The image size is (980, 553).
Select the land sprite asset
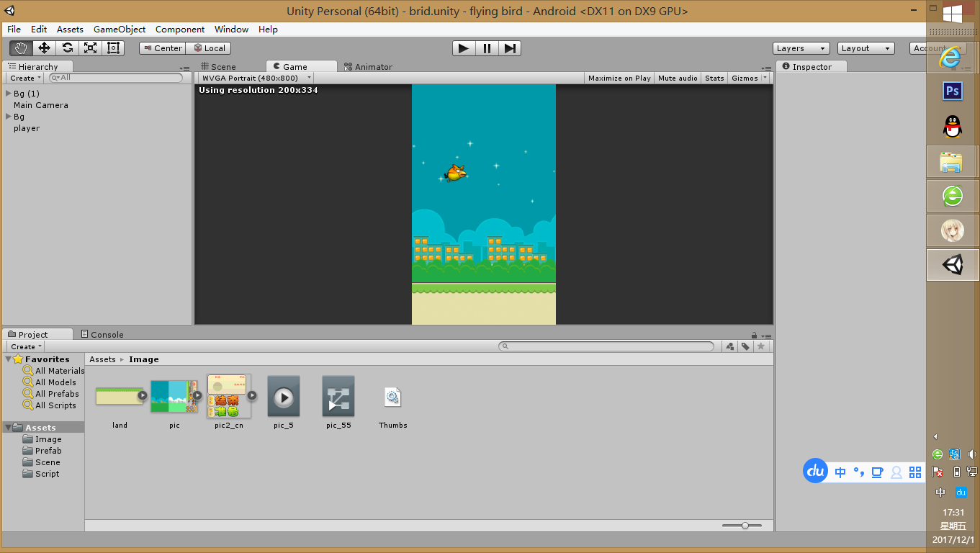[120, 395]
